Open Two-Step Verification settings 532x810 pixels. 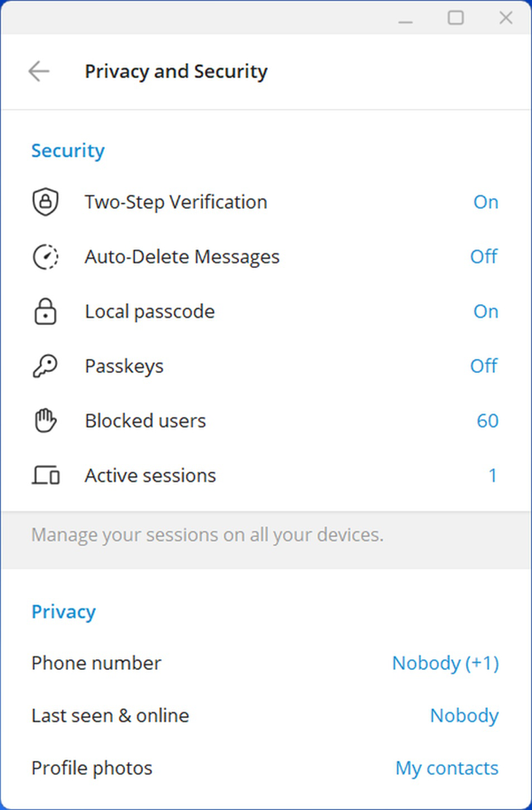[176, 202]
